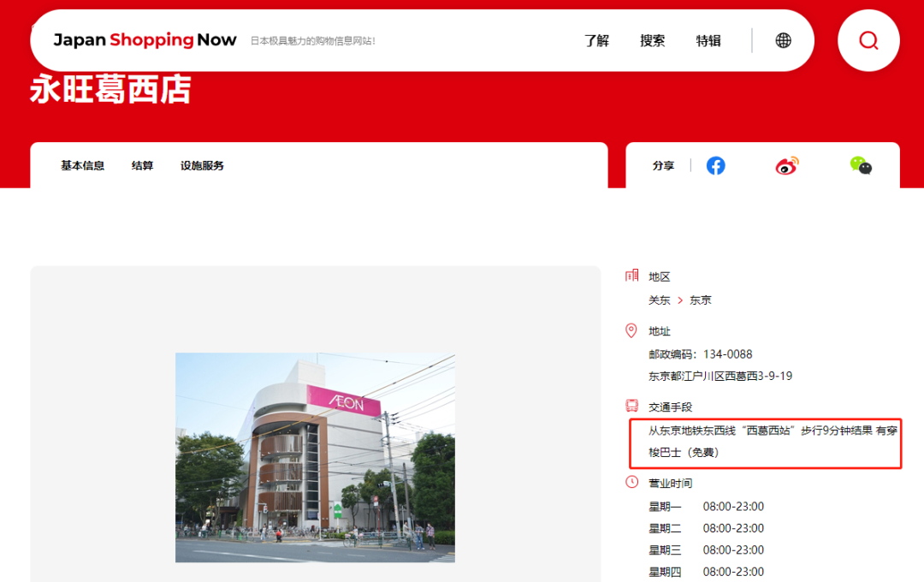
Task: Click the Japan Shopping Now logo
Action: coord(145,40)
